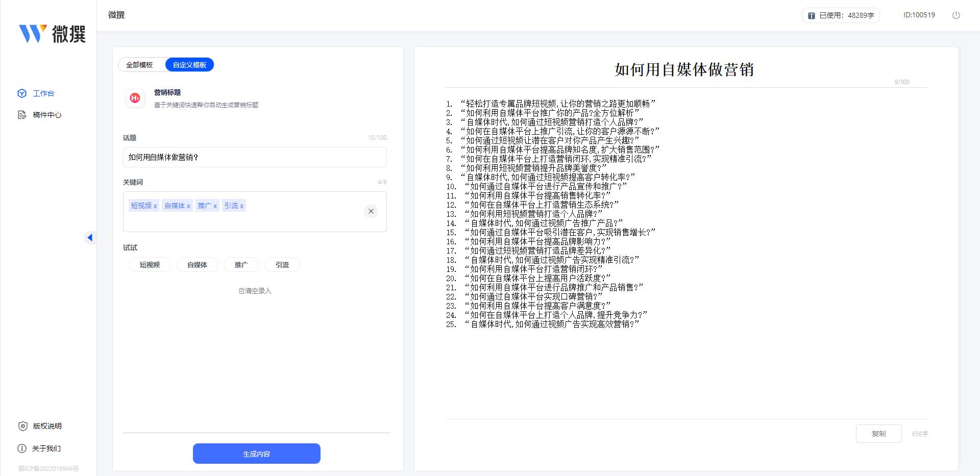The width and height of the screenshot is (980, 476).
Task: Open the 工作台 workbench from sidebar
Action: point(43,93)
